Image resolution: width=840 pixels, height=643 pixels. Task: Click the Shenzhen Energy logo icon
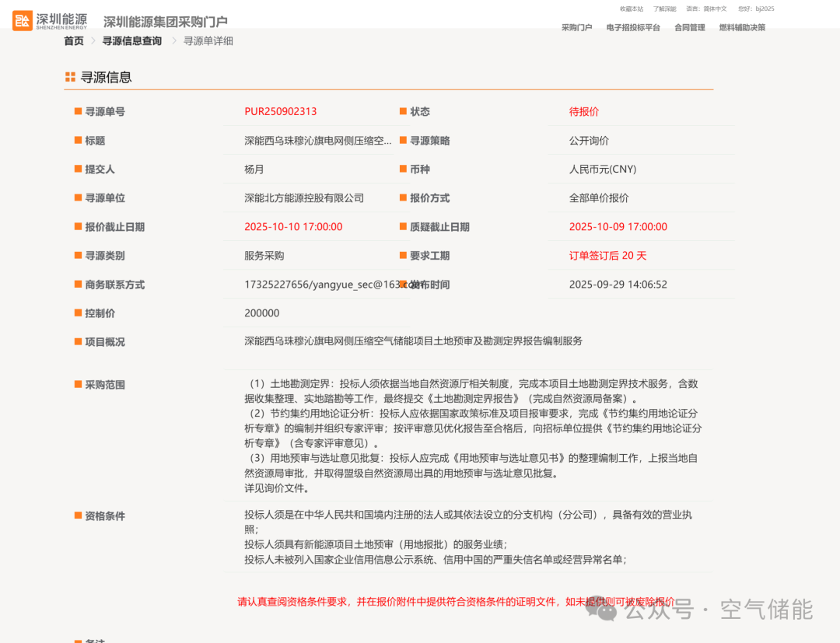pyautogui.click(x=23, y=20)
